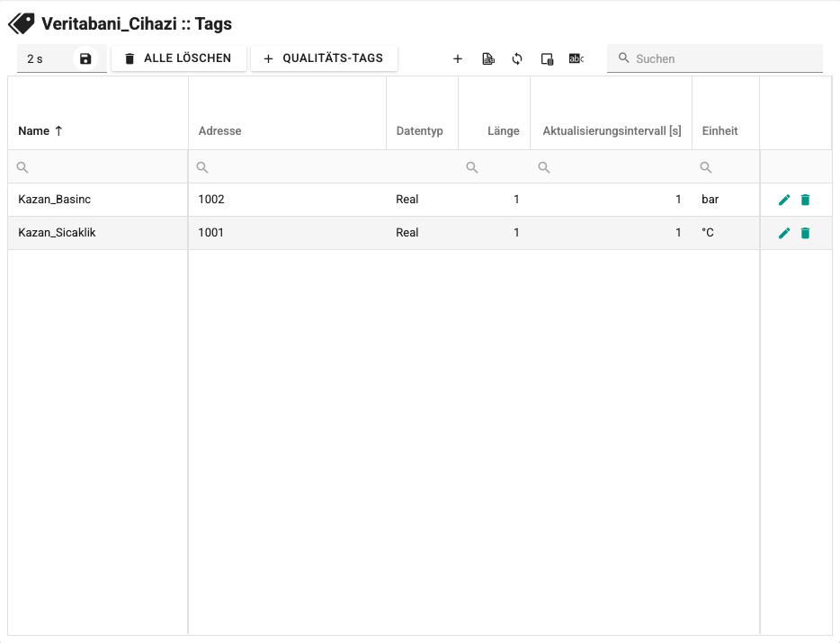Click address cell 1002
Screen dimensions: 840x643
(x=287, y=200)
